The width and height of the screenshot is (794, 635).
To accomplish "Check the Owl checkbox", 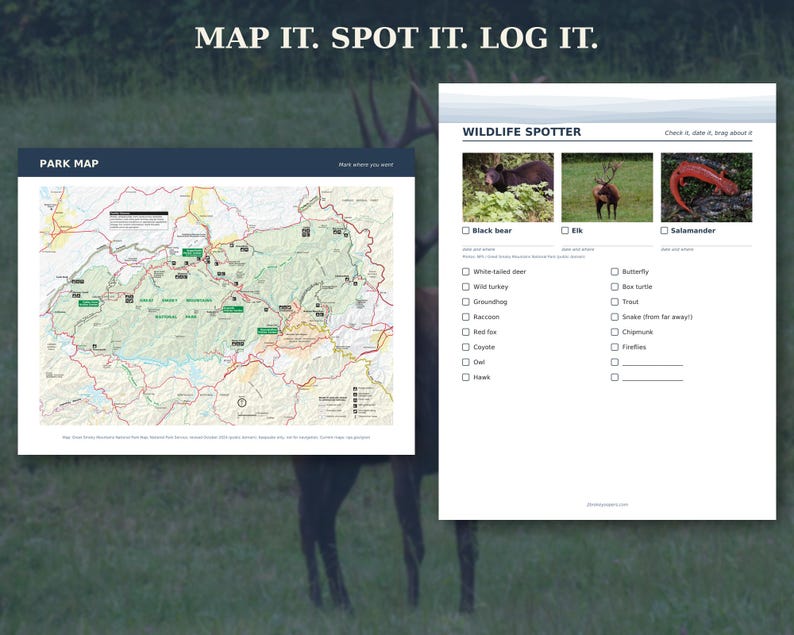I will (x=466, y=362).
